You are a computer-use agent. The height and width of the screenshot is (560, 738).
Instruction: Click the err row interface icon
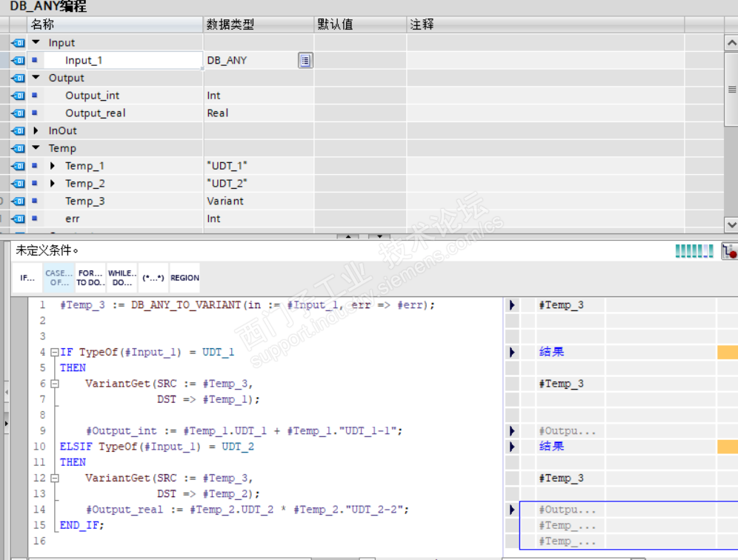coord(18,219)
